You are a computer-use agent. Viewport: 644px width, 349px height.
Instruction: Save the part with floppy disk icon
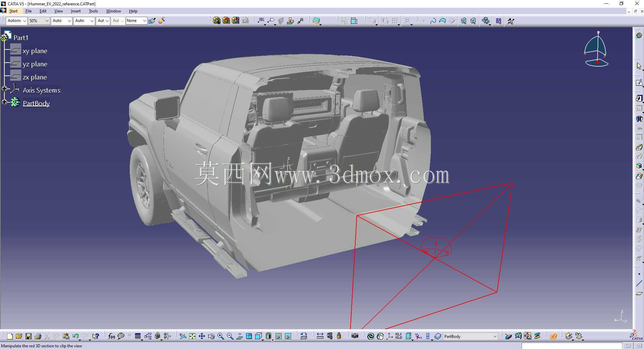pyautogui.click(x=29, y=336)
